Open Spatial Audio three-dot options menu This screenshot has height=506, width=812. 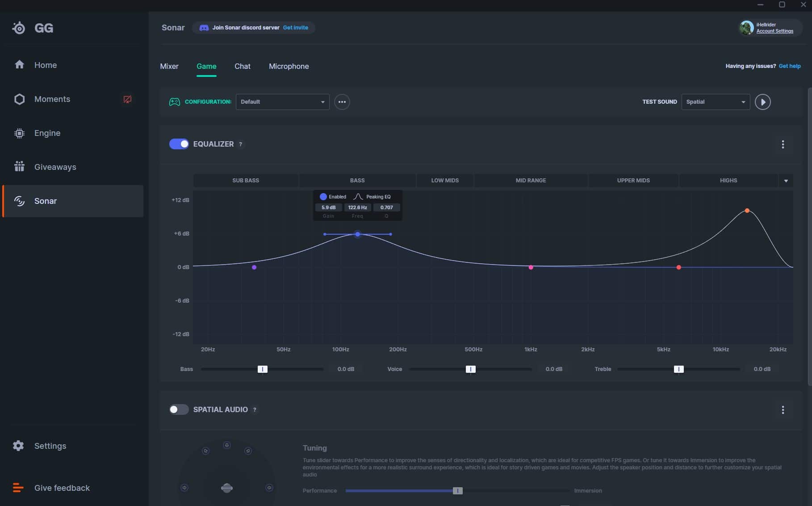pyautogui.click(x=783, y=410)
